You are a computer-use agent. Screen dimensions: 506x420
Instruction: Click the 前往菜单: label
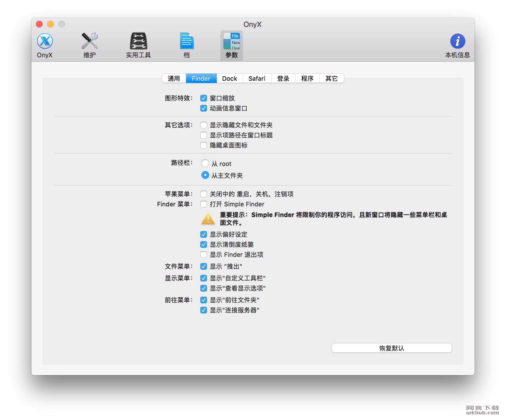[x=179, y=300]
